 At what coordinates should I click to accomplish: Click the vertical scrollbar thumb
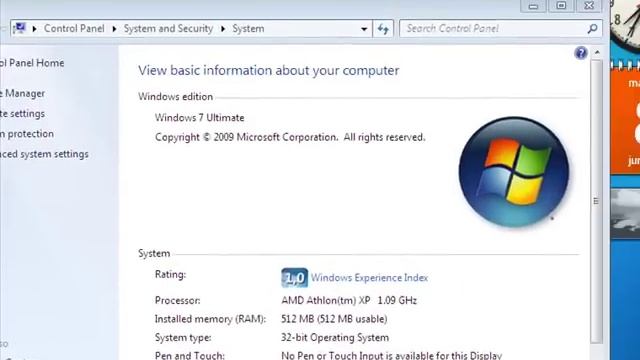pos(596,201)
